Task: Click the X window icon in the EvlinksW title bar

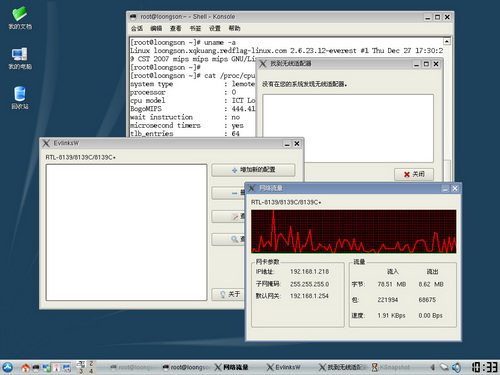Action: coord(46,143)
